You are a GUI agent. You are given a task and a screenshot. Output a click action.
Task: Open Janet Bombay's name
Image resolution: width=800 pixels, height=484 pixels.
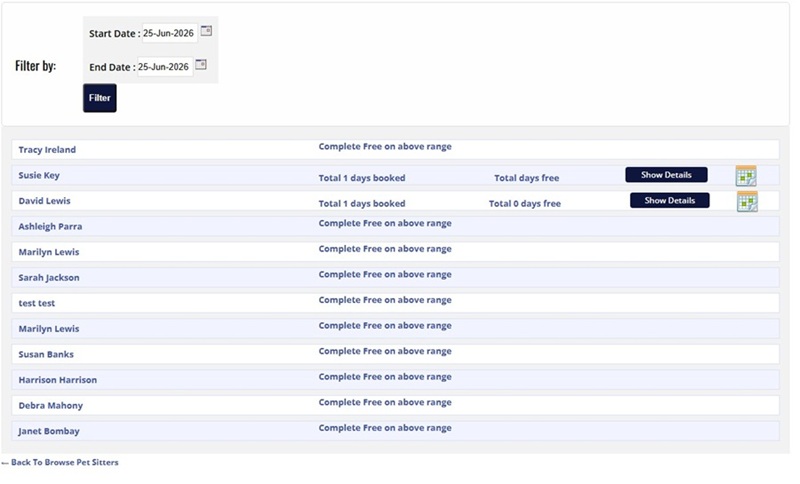[49, 431]
